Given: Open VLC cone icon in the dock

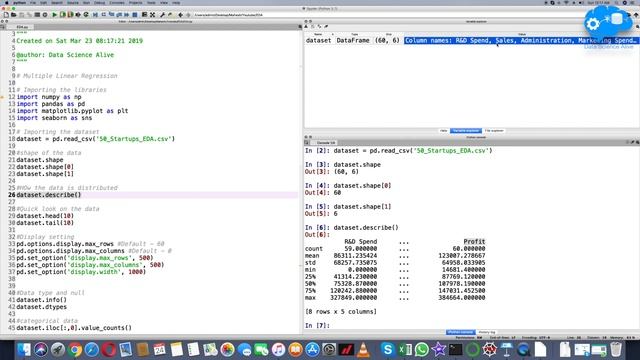Looking at the screenshot, I should (363, 350).
